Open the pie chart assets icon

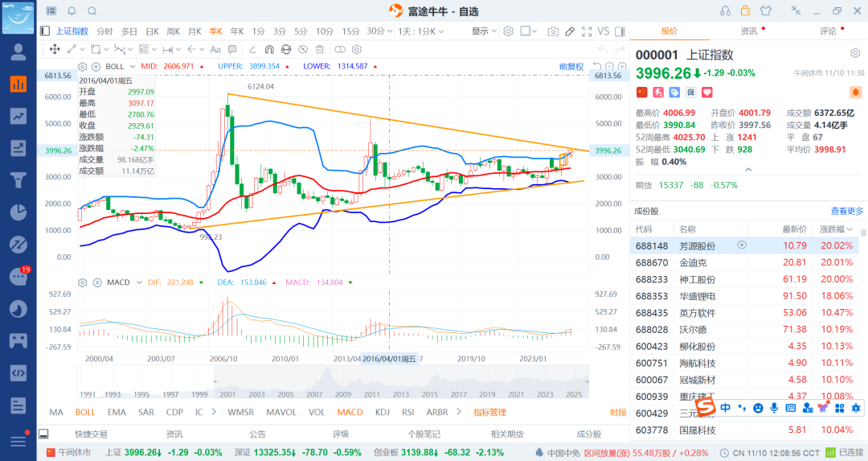coord(18,212)
